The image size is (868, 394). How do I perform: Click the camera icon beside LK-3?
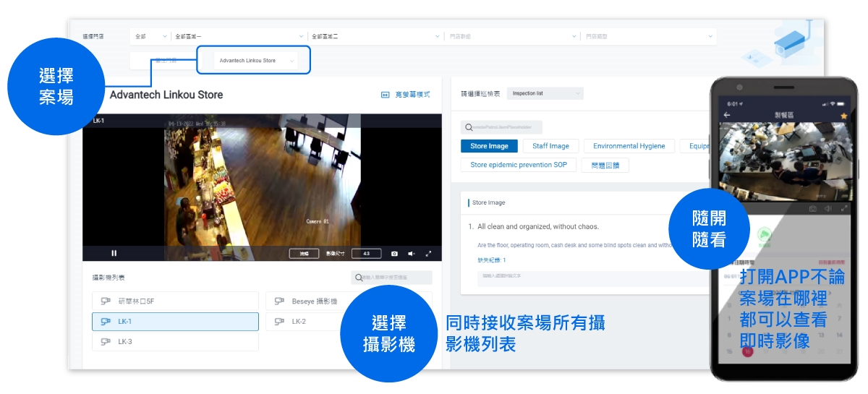106,342
